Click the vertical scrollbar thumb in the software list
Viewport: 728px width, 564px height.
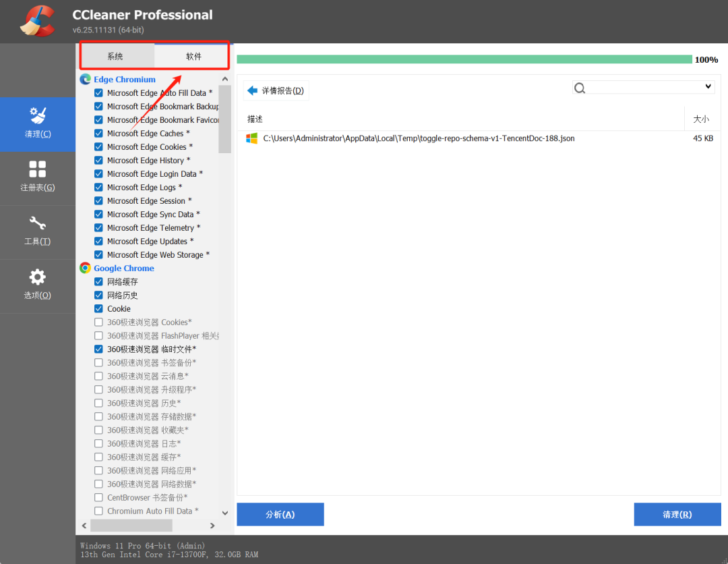(x=224, y=119)
